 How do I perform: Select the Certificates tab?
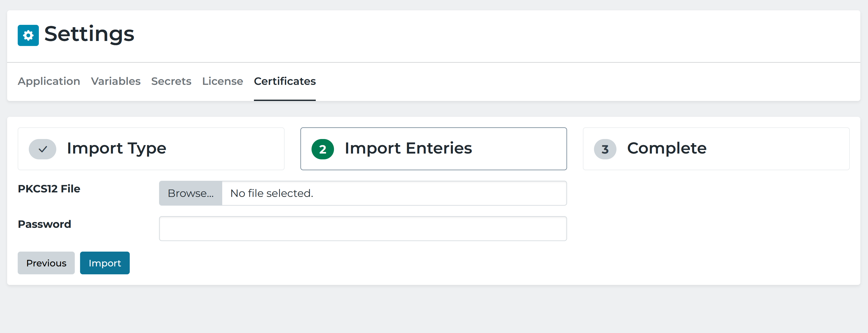pyautogui.click(x=285, y=81)
